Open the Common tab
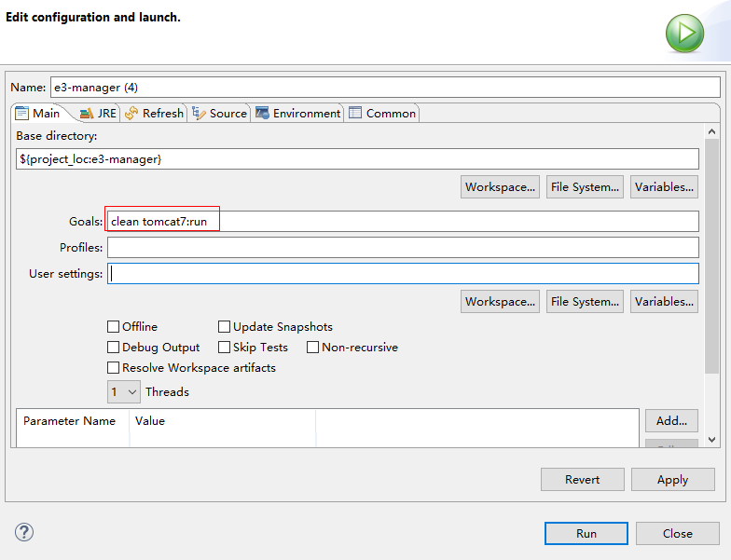The width and height of the screenshot is (731, 560). pyautogui.click(x=382, y=114)
